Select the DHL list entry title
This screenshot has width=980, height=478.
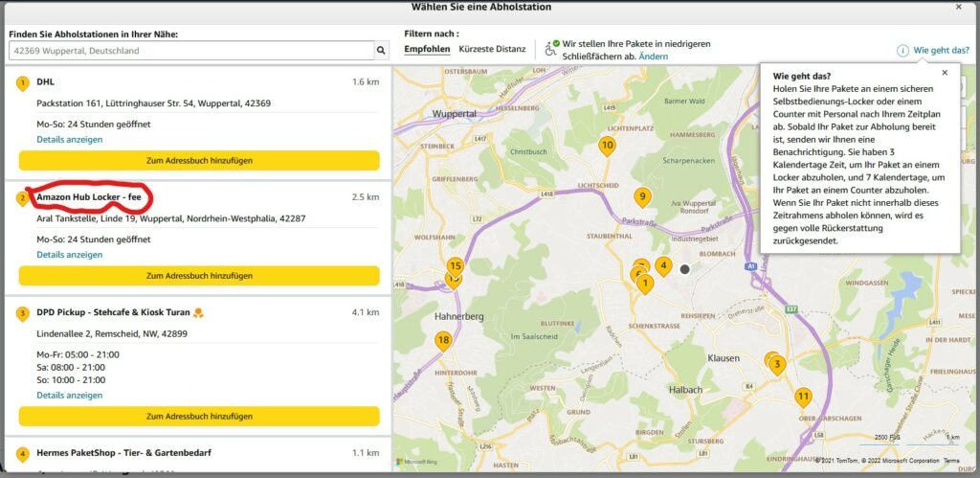(x=46, y=81)
